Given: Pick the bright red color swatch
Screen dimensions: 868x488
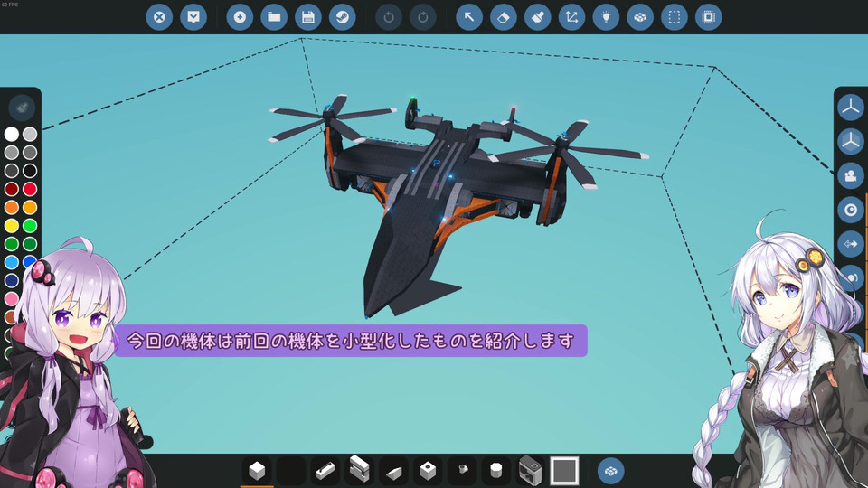Looking at the screenshot, I should click(30, 189).
